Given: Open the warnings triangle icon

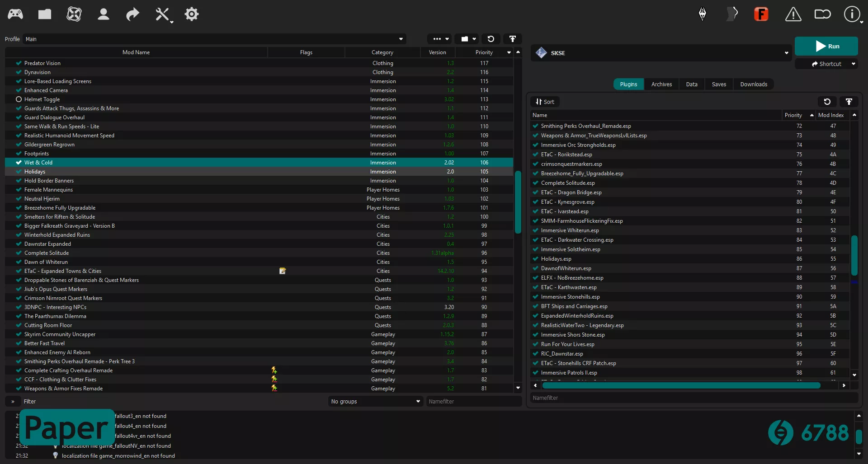Looking at the screenshot, I should [x=793, y=14].
